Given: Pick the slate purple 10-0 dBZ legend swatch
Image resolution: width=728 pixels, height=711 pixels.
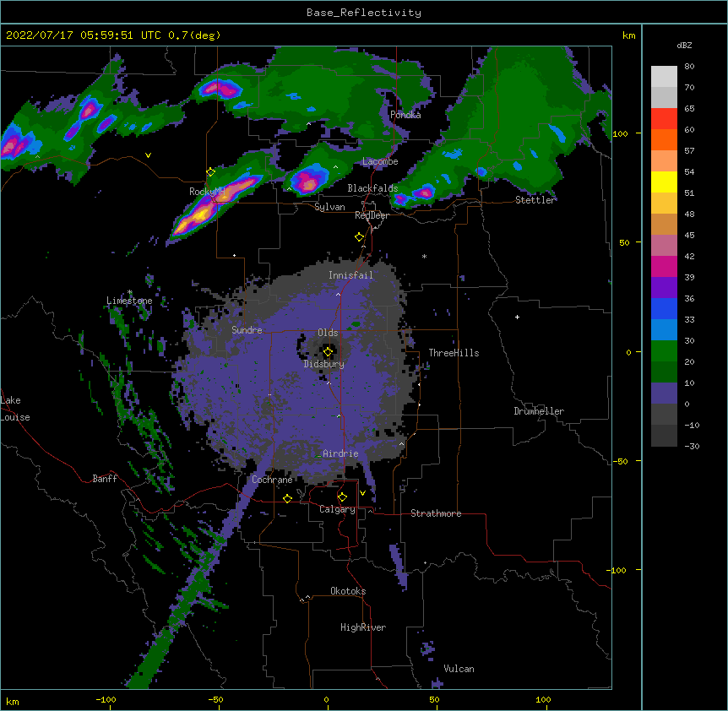Looking at the screenshot, I should 664,393.
